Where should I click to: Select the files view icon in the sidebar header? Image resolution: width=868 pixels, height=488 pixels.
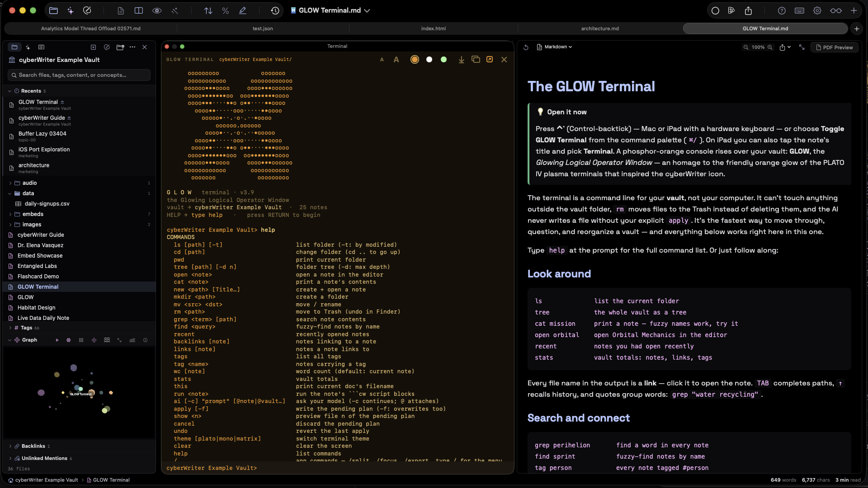pyautogui.click(x=14, y=47)
